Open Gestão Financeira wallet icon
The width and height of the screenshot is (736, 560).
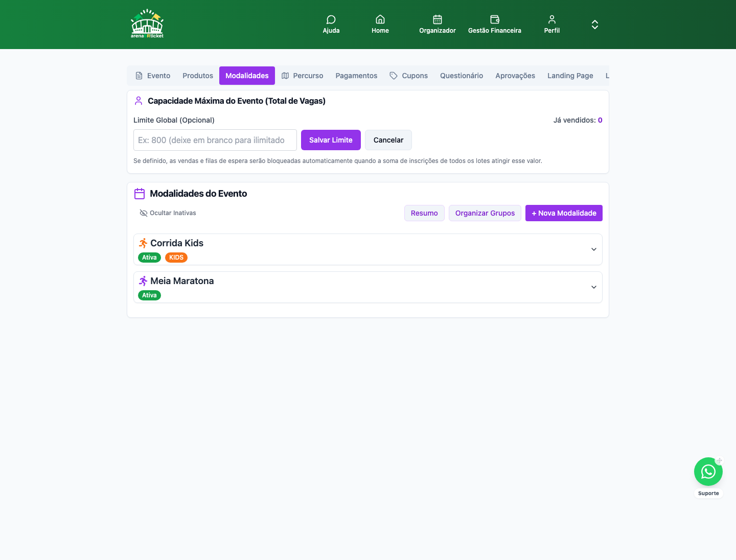point(495,19)
